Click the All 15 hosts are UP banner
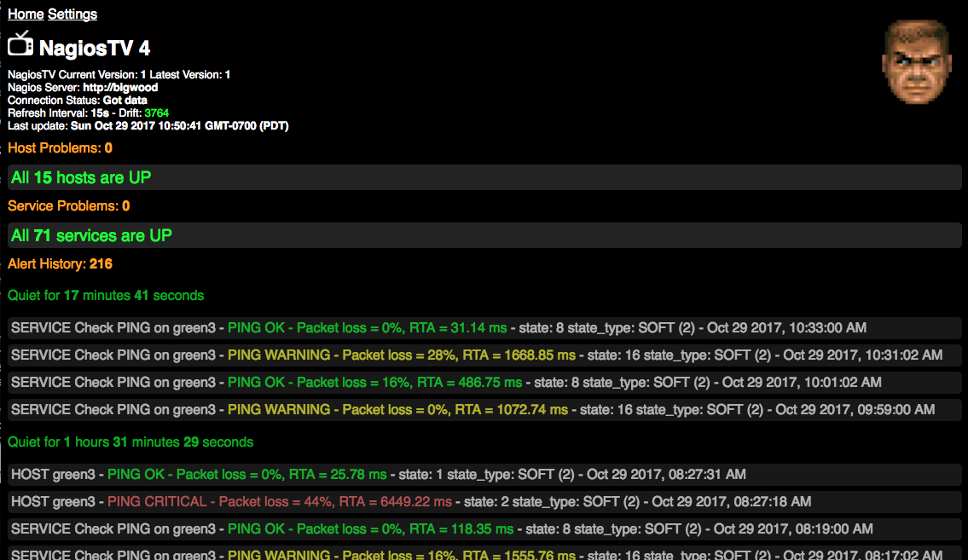 pyautogui.click(x=484, y=177)
